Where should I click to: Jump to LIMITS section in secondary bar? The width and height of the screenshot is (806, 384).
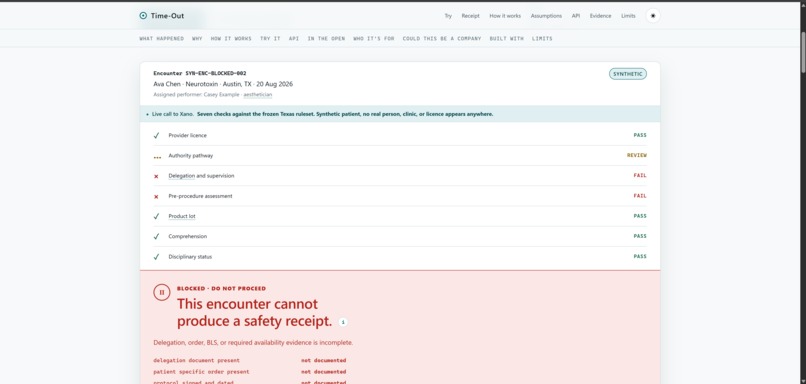click(x=542, y=39)
